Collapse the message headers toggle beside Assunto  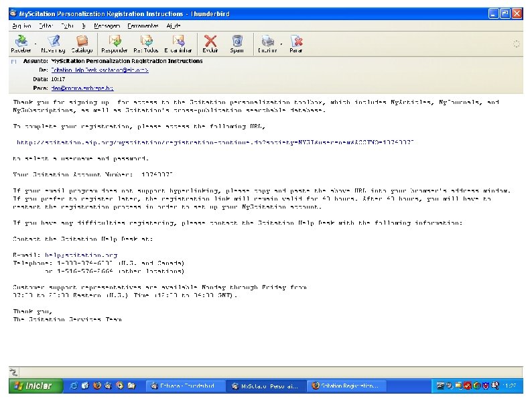pos(13,62)
